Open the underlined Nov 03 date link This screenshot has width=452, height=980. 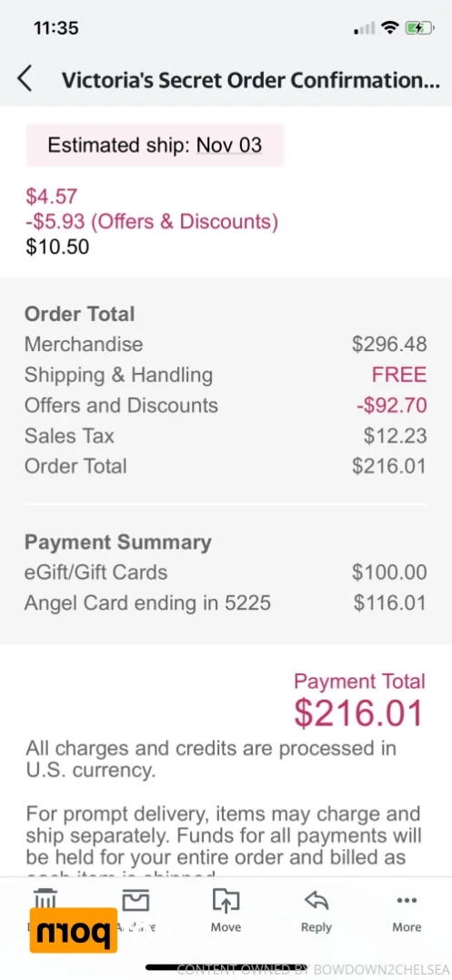point(229,145)
